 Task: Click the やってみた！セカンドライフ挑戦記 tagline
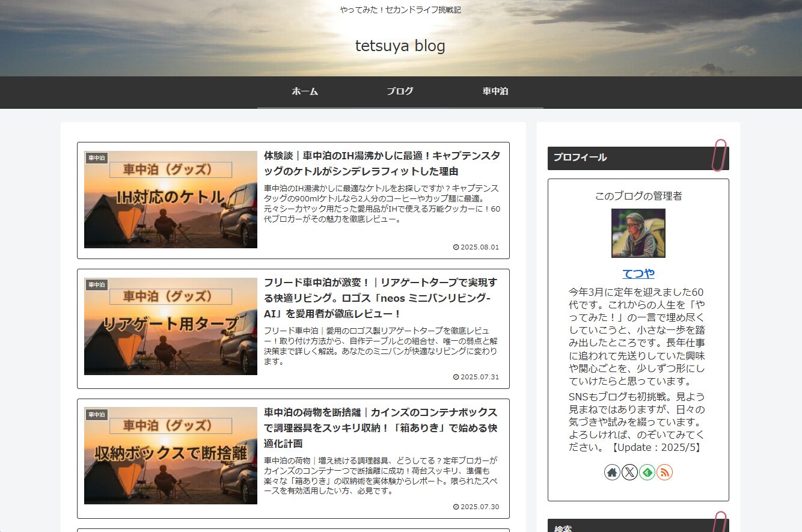coord(400,10)
